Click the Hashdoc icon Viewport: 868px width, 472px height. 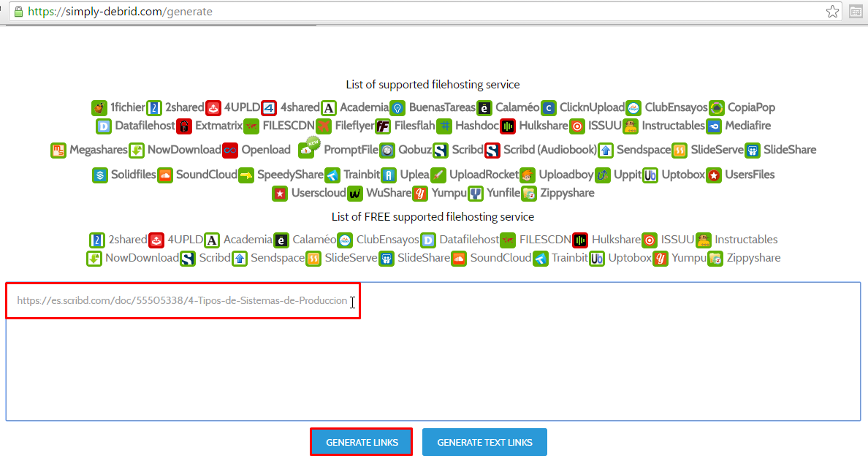coord(444,126)
